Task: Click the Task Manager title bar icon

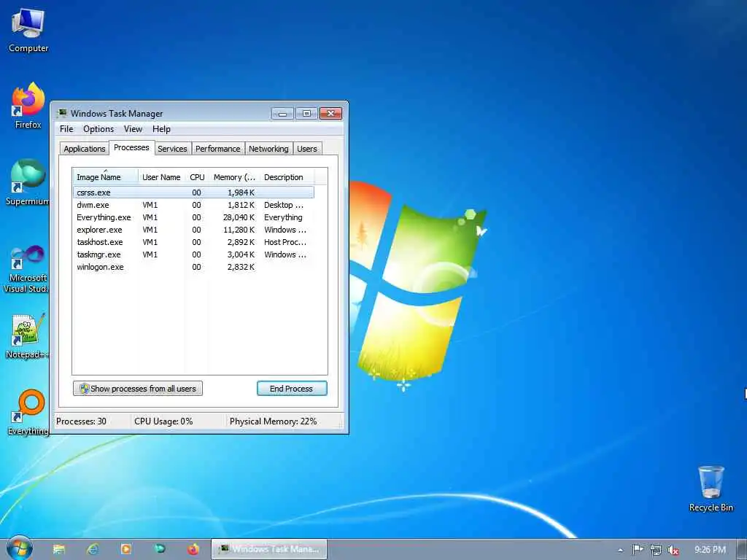Action: coord(62,113)
